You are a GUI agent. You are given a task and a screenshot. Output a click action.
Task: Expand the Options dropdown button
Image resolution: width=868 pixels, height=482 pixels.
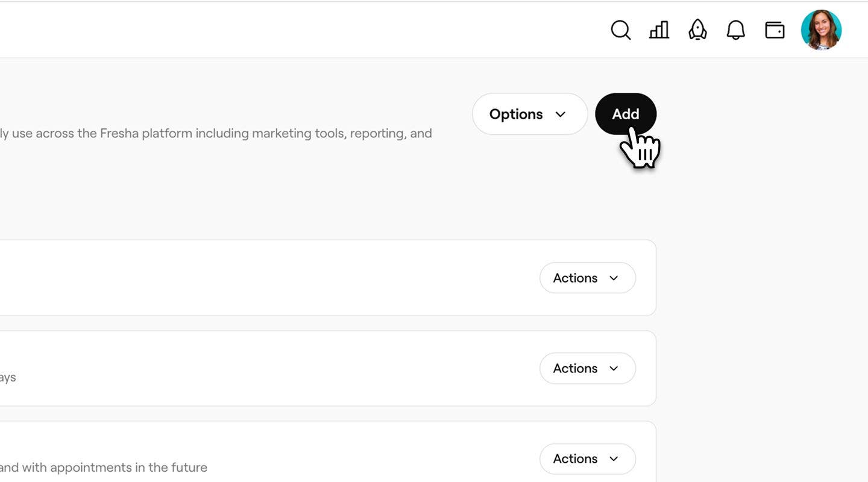pos(516,114)
